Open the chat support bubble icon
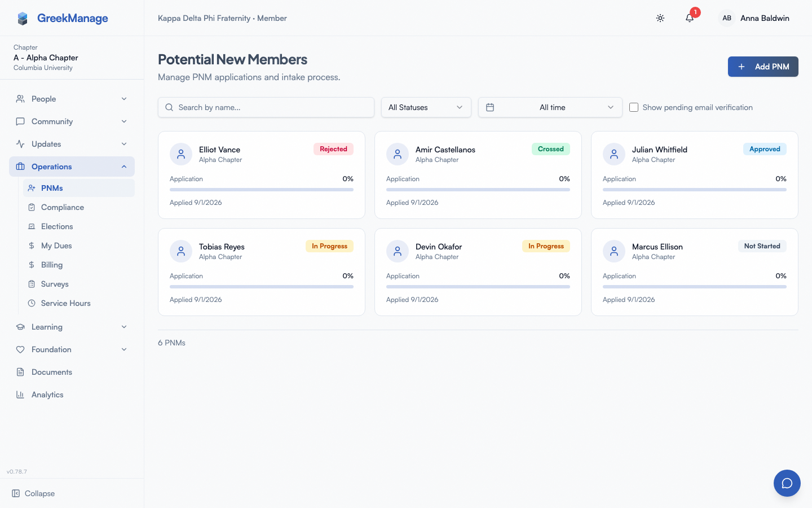The width and height of the screenshot is (812, 508). pos(787,483)
